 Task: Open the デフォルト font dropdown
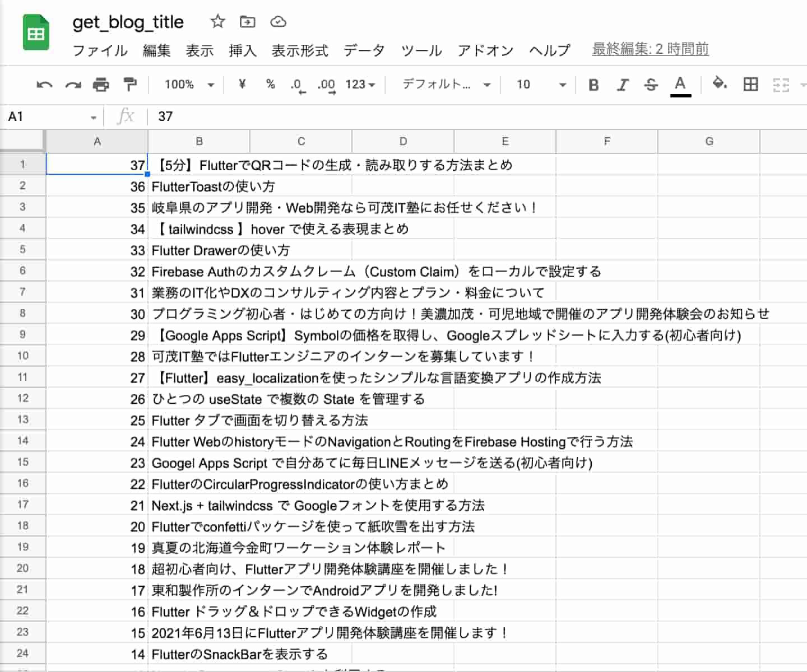point(447,85)
